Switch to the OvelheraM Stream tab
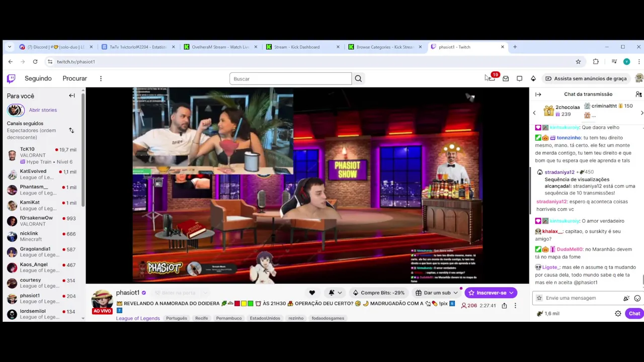 tap(220, 47)
